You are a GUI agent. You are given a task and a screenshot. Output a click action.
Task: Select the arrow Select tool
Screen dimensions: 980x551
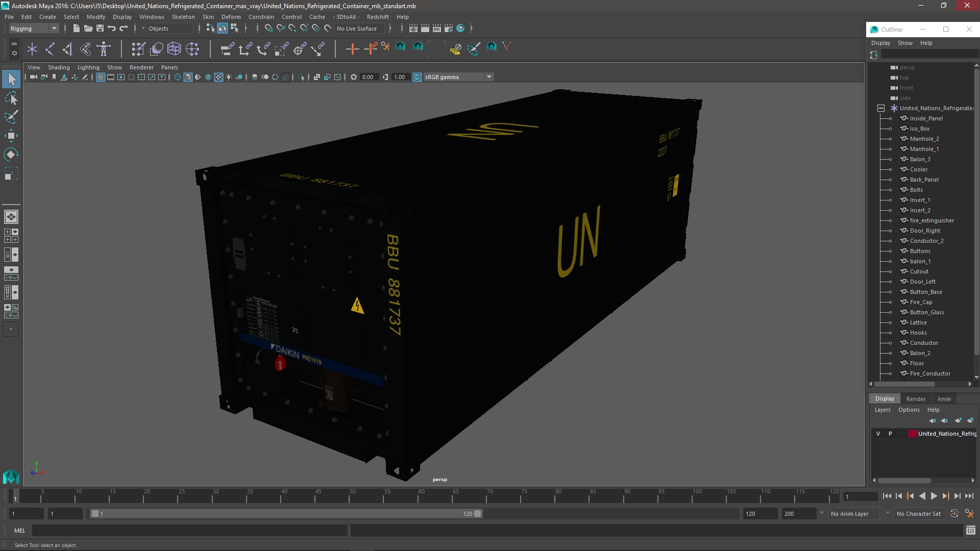click(x=11, y=79)
